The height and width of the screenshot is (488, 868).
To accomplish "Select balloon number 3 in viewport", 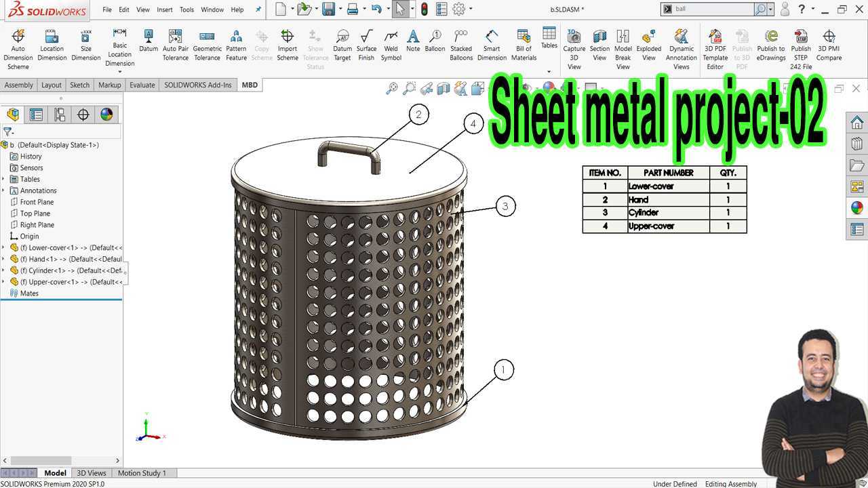I will [505, 206].
